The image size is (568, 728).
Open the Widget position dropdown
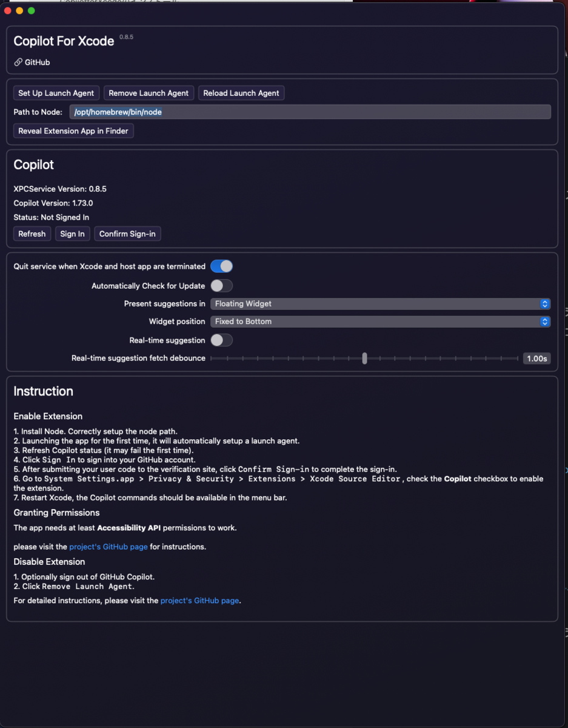click(x=380, y=321)
